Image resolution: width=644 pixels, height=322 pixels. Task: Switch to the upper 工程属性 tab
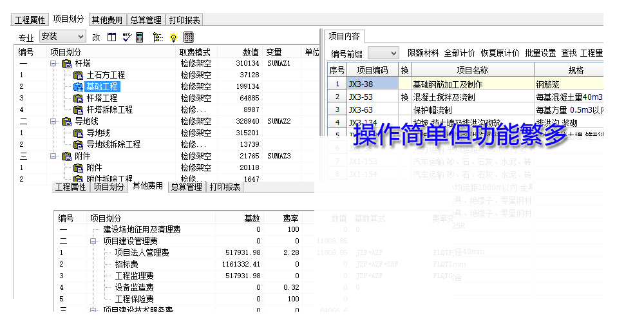tap(30, 20)
